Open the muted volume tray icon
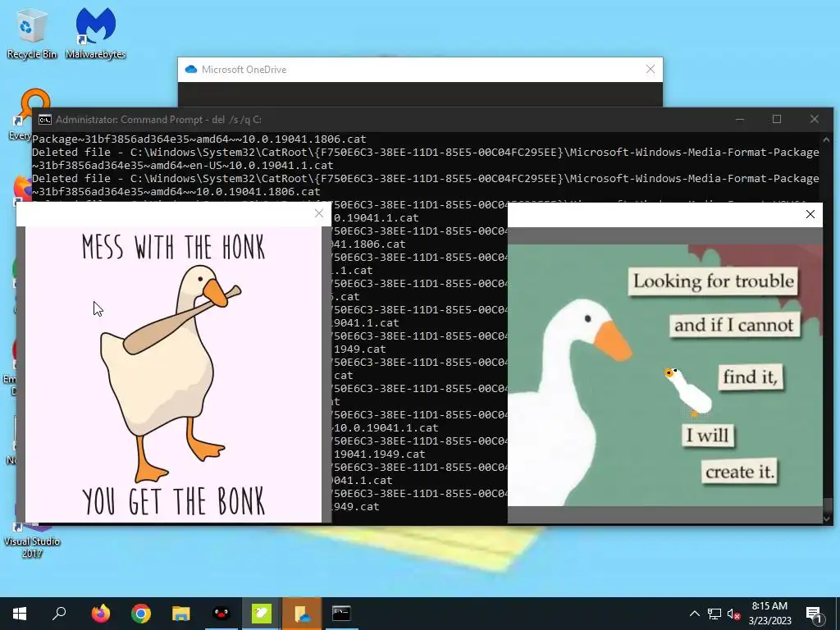 click(x=734, y=614)
